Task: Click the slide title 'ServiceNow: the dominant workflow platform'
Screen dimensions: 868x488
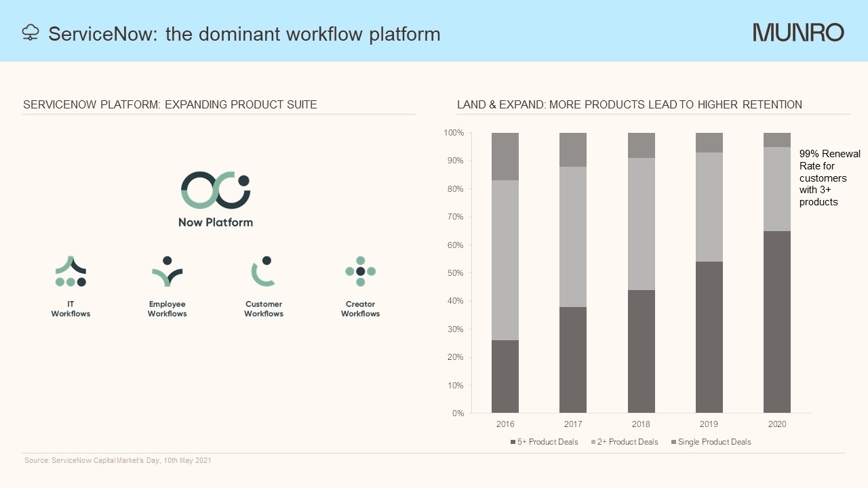Action: pyautogui.click(x=244, y=33)
